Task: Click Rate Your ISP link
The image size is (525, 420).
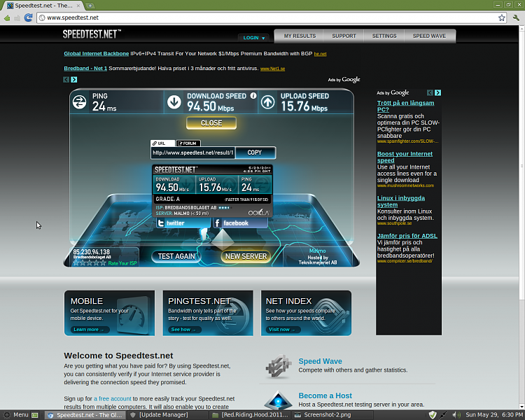Action: (122, 263)
